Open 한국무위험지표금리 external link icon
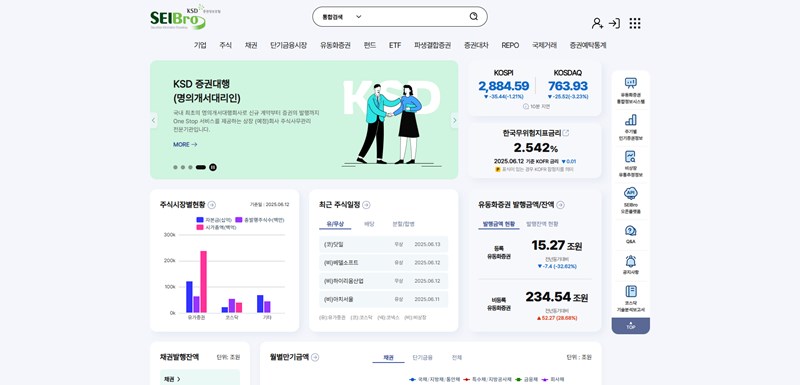Screen dimensions: 800x385 tap(565, 133)
